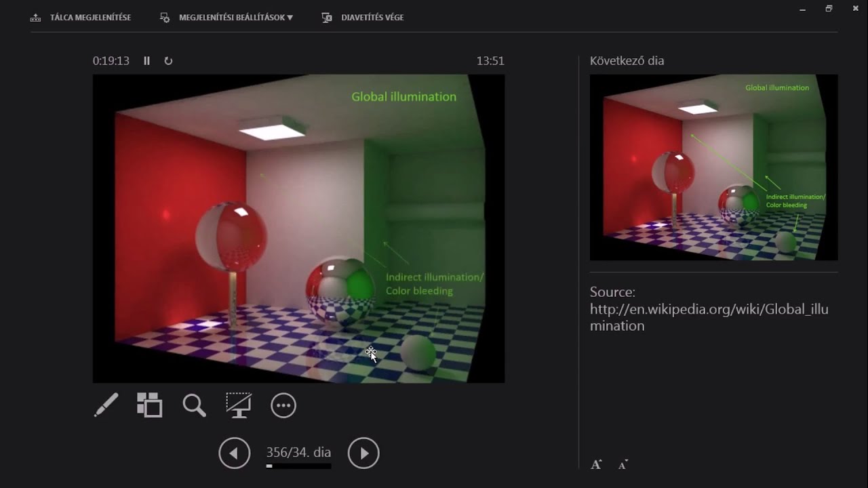Select the pen annotation tool
The image size is (868, 488).
(105, 405)
